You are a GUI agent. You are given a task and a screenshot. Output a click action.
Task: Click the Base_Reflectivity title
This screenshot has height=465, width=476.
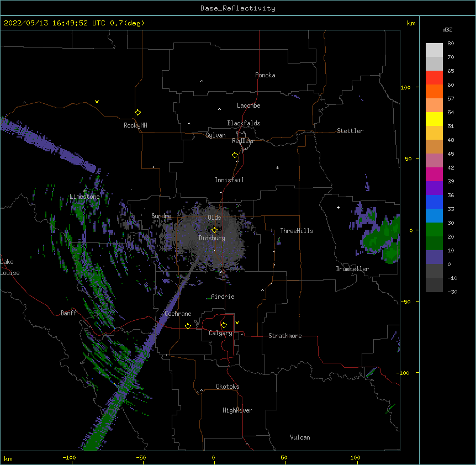pyautogui.click(x=238, y=8)
